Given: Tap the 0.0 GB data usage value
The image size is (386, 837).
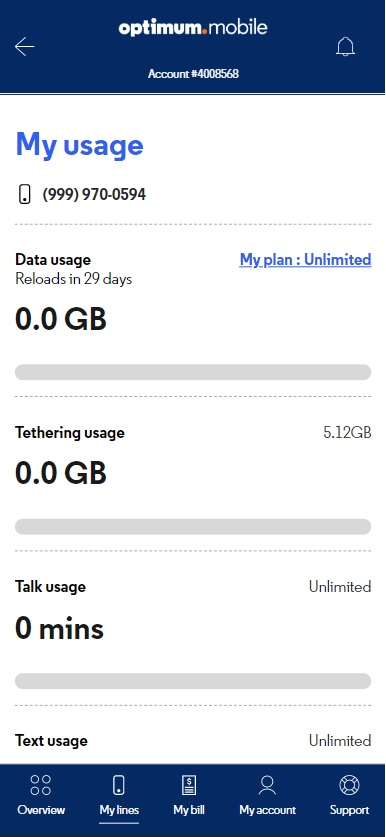Looking at the screenshot, I should (x=61, y=319).
